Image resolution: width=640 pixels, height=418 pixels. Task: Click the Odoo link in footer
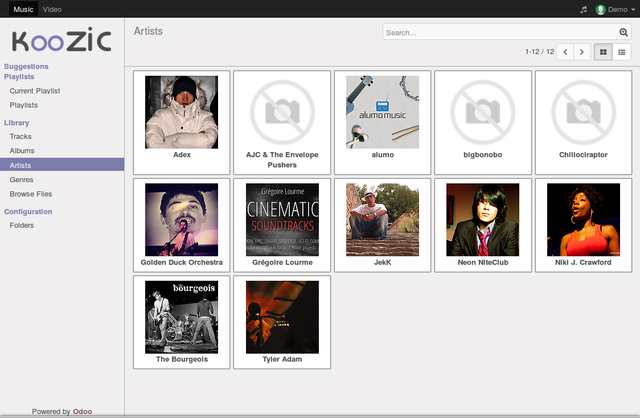click(x=82, y=411)
